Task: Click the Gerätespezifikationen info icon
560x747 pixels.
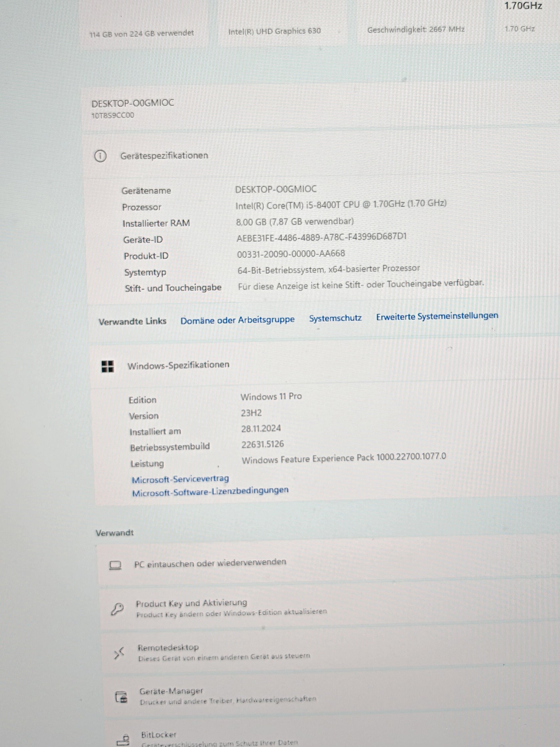Action: (100, 156)
